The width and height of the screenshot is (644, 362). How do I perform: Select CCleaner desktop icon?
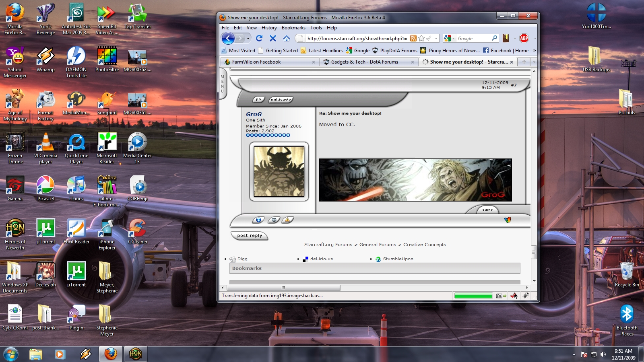click(137, 231)
